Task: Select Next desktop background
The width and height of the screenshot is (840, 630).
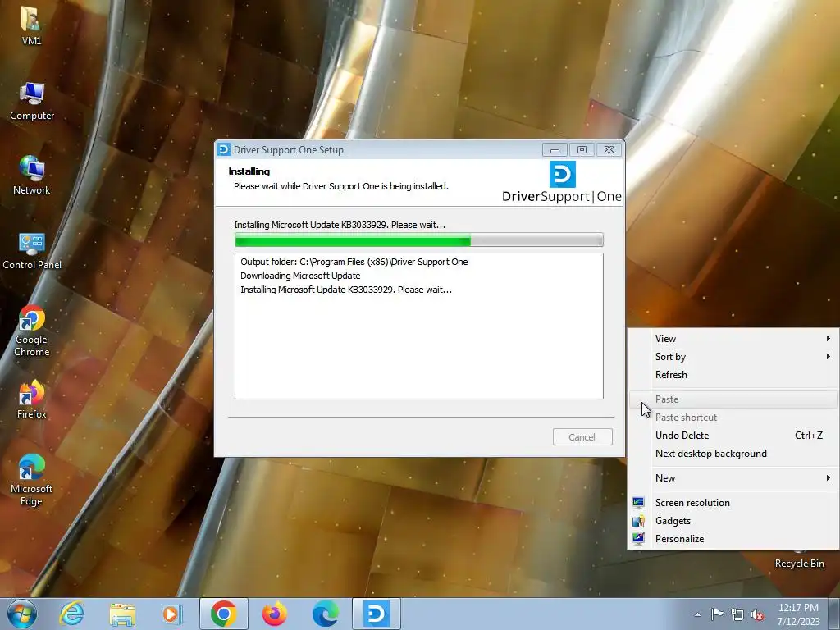Action: click(733, 453)
